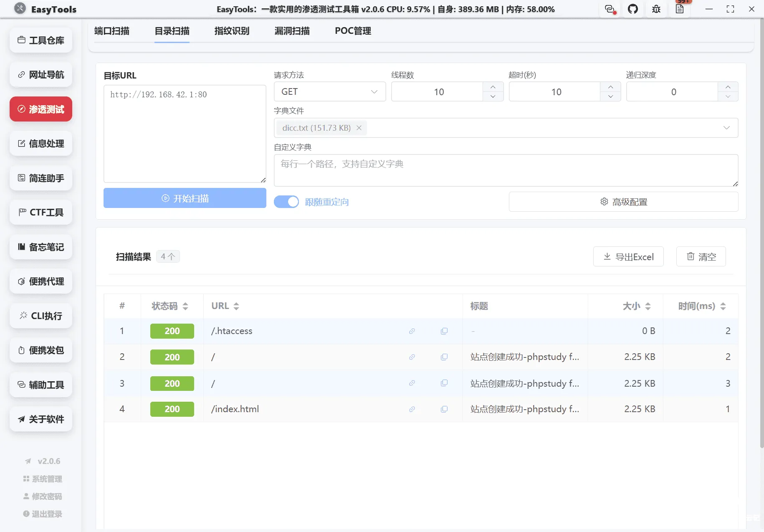Viewport: 764px width, 532px height.
Task: Select the 便携代理 sidebar item
Action: (40, 281)
